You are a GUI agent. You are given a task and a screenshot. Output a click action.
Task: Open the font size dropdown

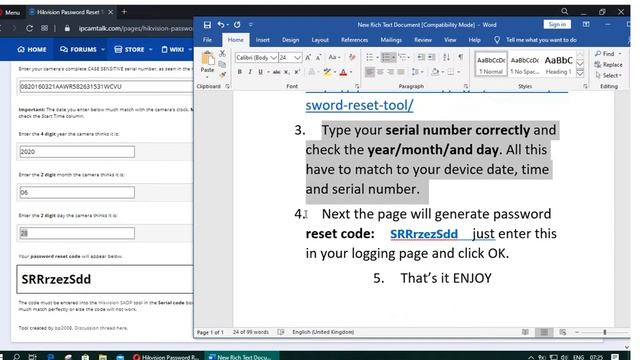point(298,58)
